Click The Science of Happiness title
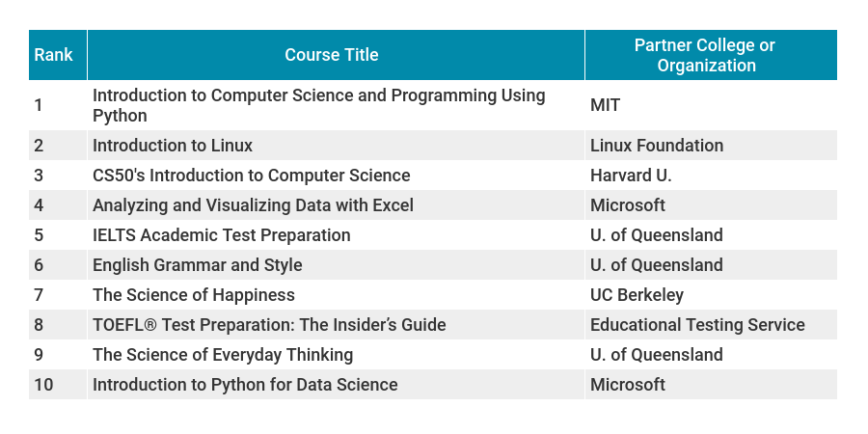The image size is (868, 434). pos(193,295)
